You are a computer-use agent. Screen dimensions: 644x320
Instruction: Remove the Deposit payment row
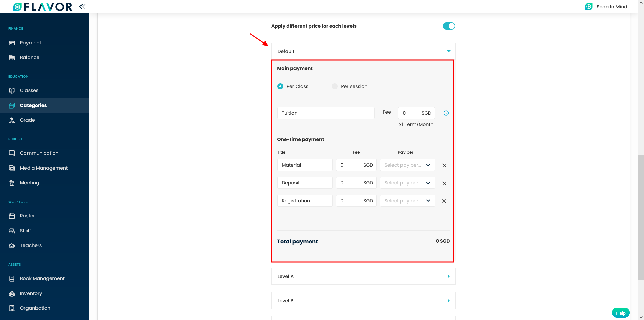tap(444, 183)
